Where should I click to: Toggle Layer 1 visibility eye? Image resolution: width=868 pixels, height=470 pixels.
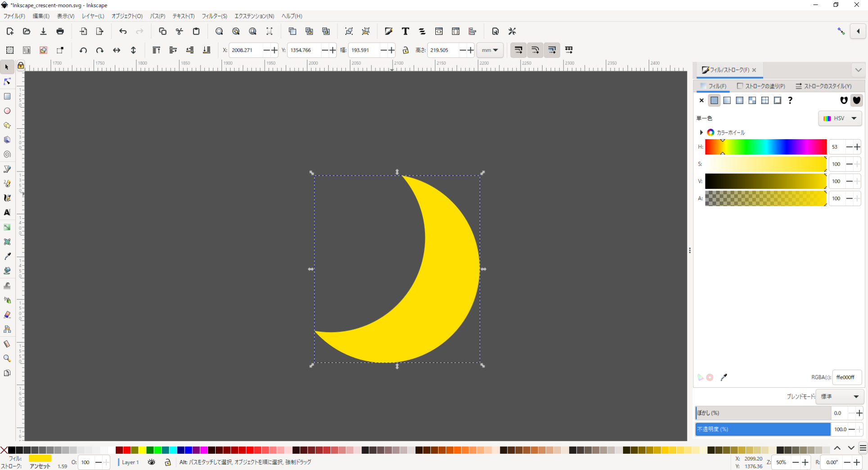(x=151, y=462)
